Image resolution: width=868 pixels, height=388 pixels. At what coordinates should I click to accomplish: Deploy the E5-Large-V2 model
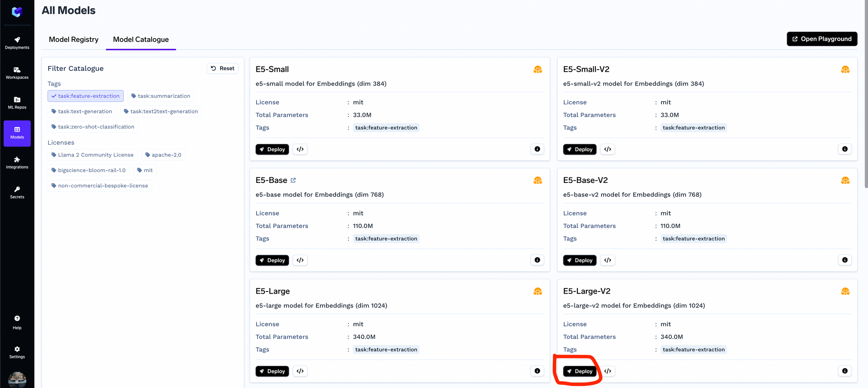point(580,371)
